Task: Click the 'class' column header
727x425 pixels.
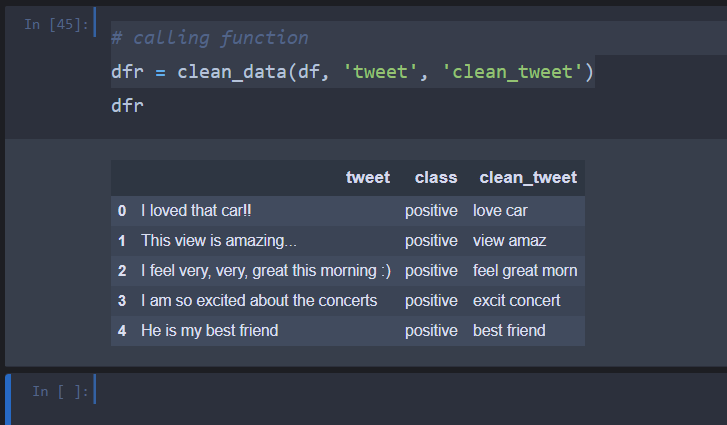Action: click(436, 178)
